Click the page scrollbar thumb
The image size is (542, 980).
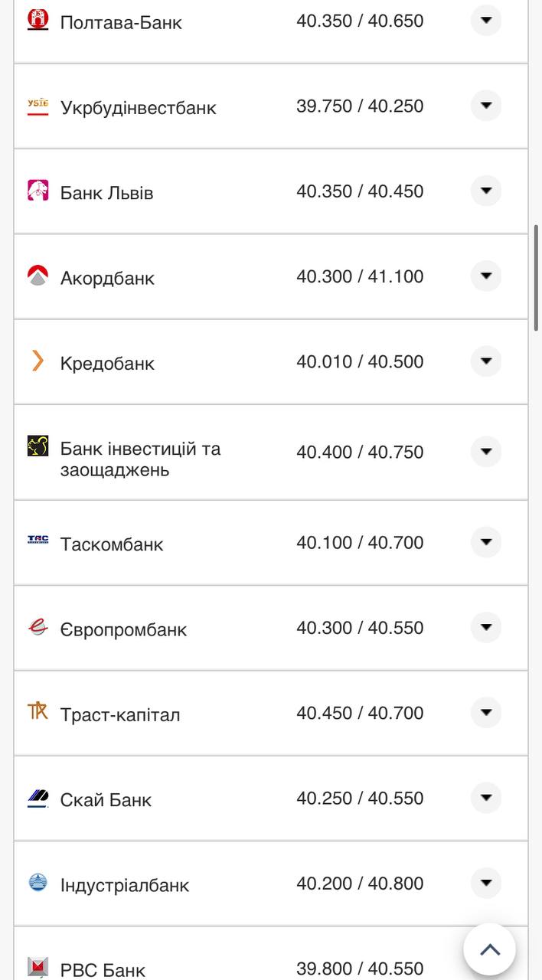[x=537, y=278]
